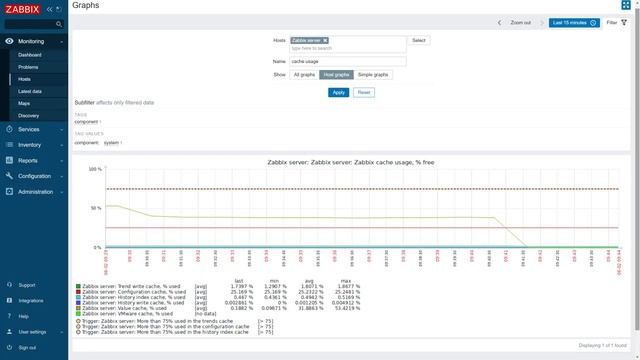Viewport: 640px width, 360px height.
Task: Click Trend write cache legend color square
Action: (x=78, y=287)
